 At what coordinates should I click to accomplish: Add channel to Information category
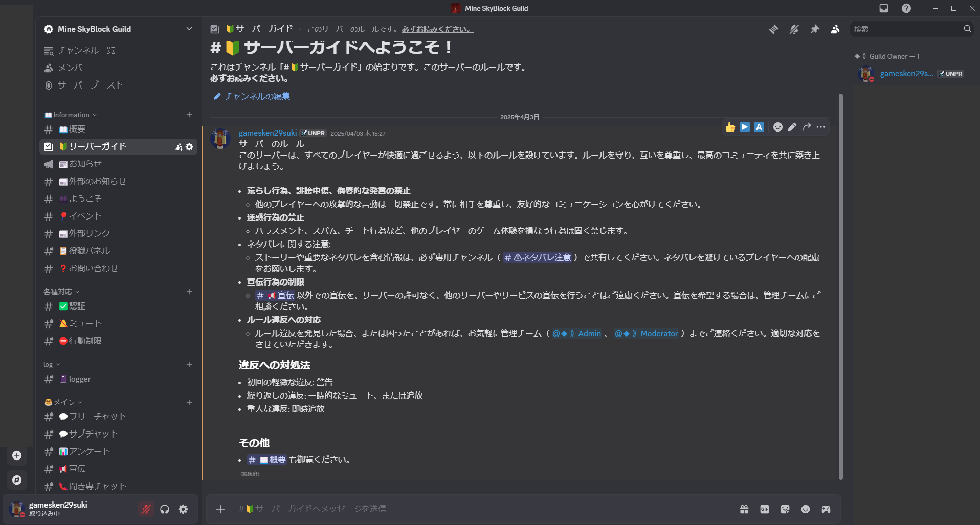189,115
